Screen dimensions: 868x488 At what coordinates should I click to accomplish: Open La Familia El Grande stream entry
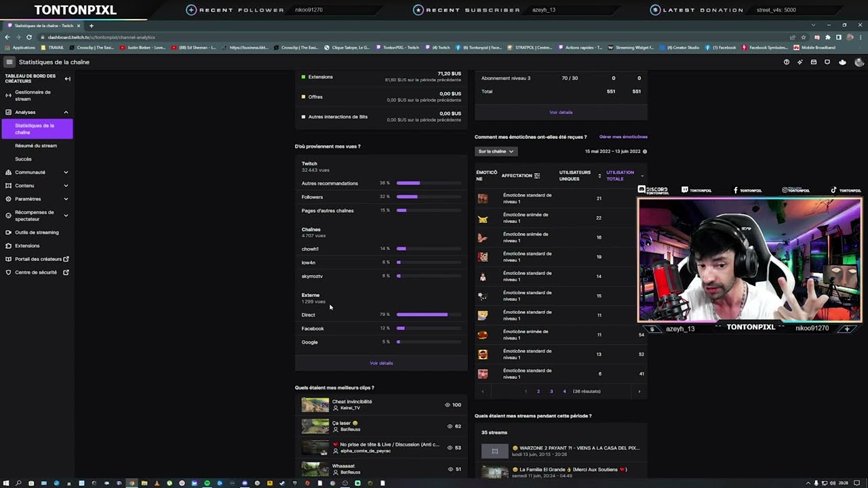561,472
